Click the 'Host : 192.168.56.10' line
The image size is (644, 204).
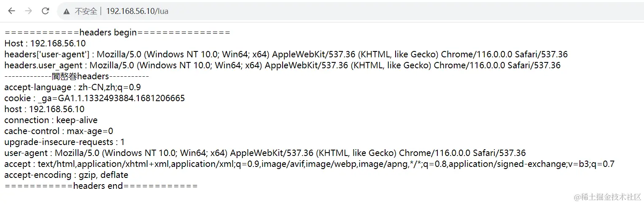click(45, 43)
